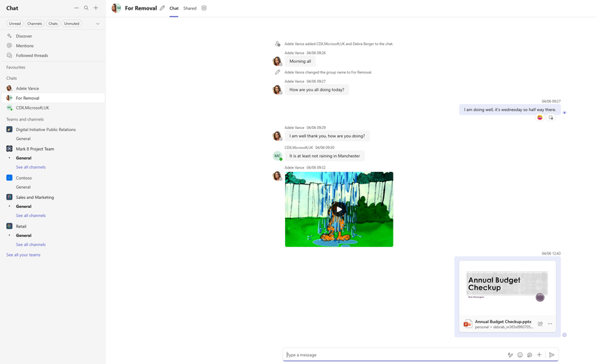Play the Garfield rain GIF video

[x=339, y=209]
